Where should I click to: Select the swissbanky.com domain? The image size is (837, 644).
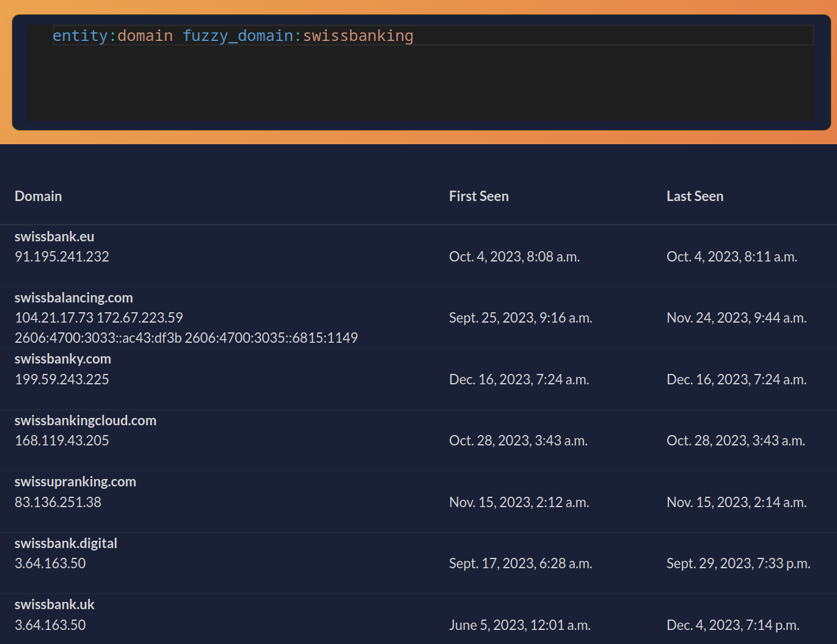(x=62, y=359)
